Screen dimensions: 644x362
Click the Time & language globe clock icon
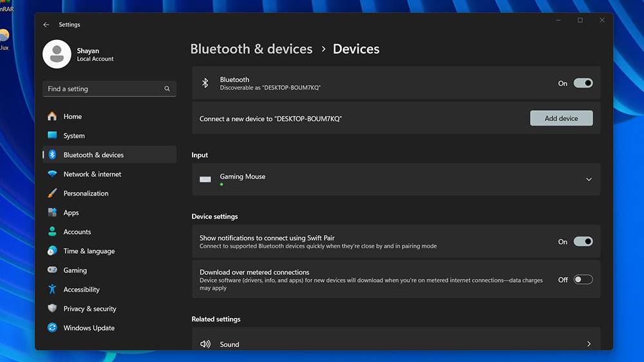[52, 251]
